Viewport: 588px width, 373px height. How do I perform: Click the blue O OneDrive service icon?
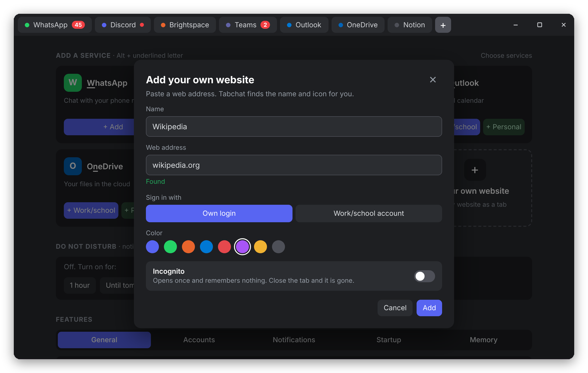coord(73,166)
